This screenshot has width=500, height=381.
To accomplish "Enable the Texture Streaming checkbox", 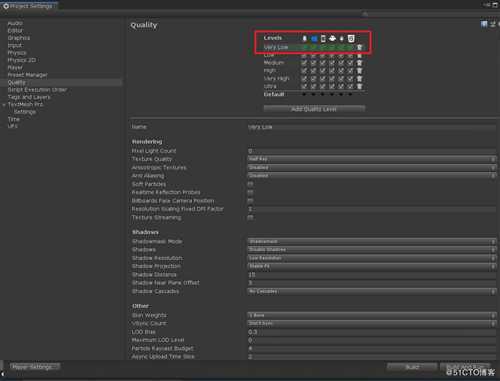I will coord(250,217).
